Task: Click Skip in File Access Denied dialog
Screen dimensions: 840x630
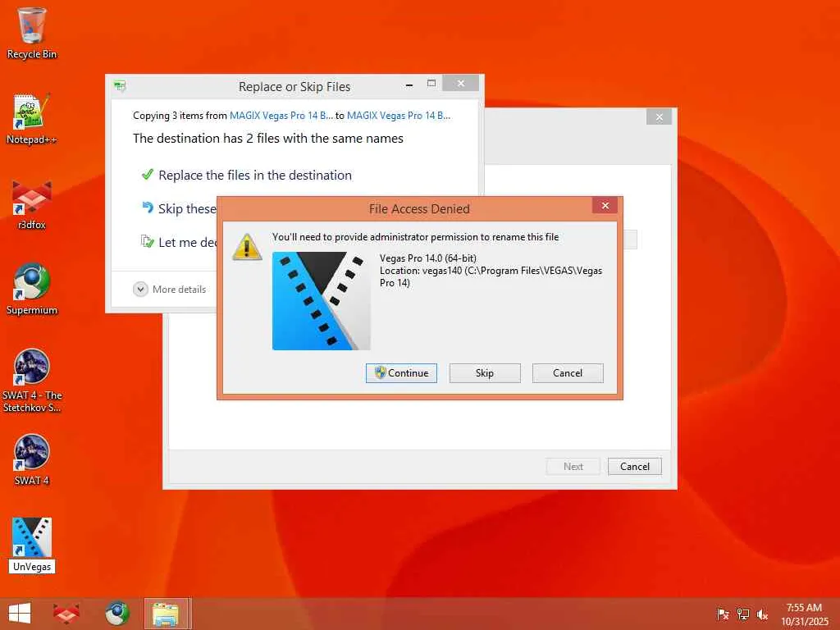Action: pos(485,373)
